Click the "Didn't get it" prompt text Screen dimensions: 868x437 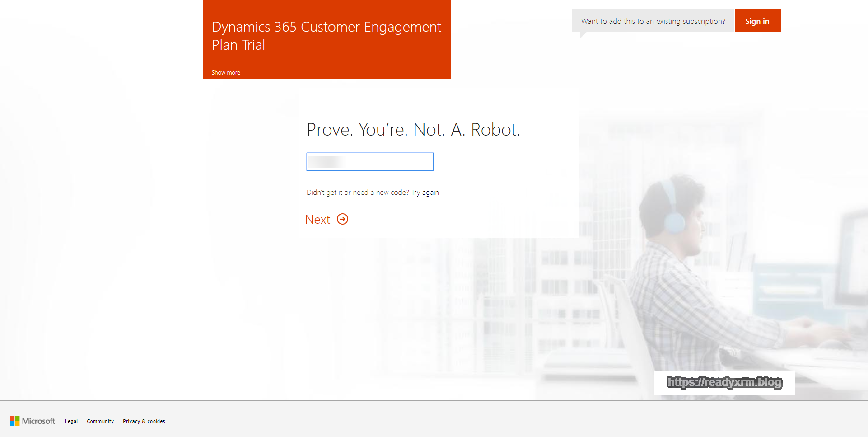(358, 193)
